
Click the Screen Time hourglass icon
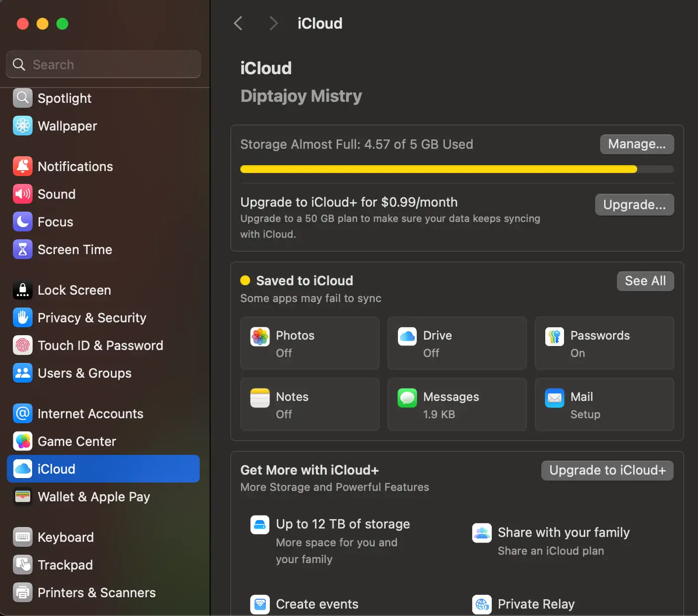coord(23,249)
